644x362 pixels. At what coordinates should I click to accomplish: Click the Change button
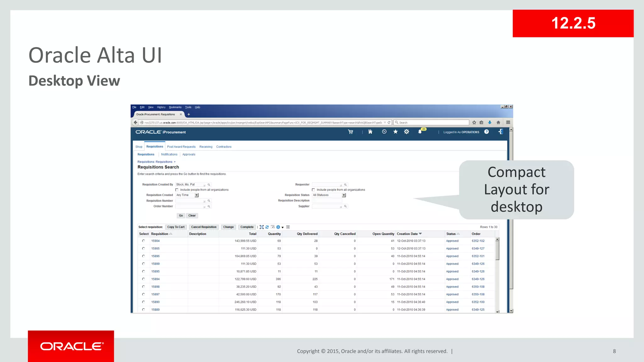tap(228, 227)
